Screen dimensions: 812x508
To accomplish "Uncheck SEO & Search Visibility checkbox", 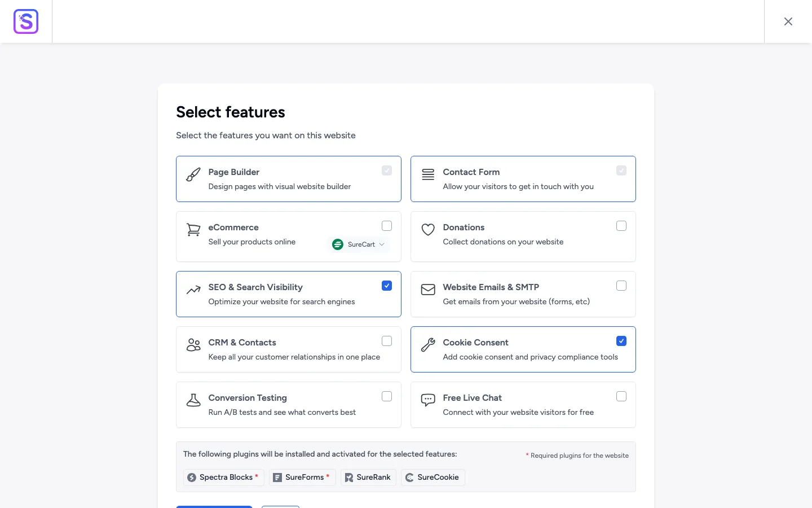I will click(x=387, y=286).
